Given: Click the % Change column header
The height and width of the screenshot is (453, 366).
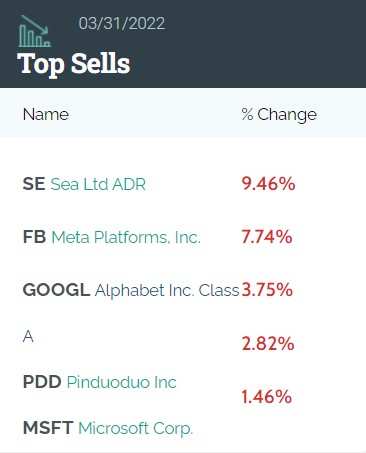Looking at the screenshot, I should click(279, 115).
